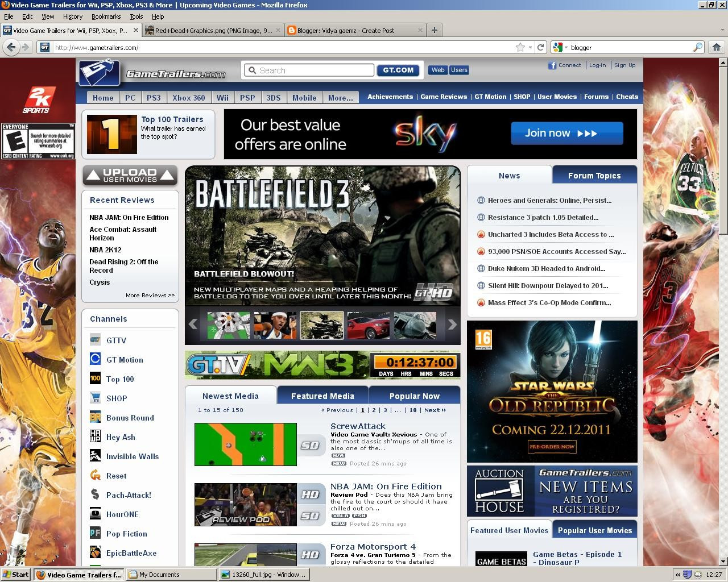
Task: Click the Reset channel icon
Action: 95,475
